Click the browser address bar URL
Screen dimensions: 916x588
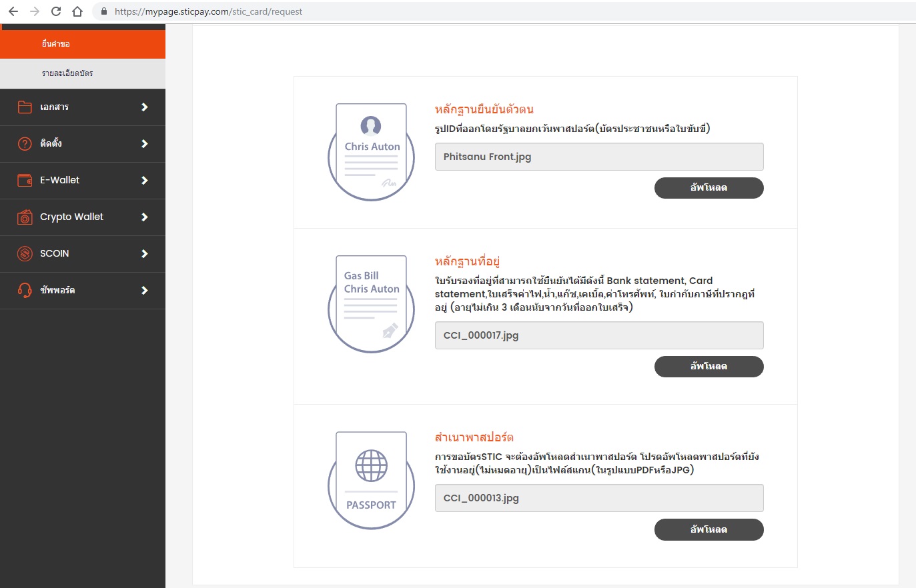208,11
